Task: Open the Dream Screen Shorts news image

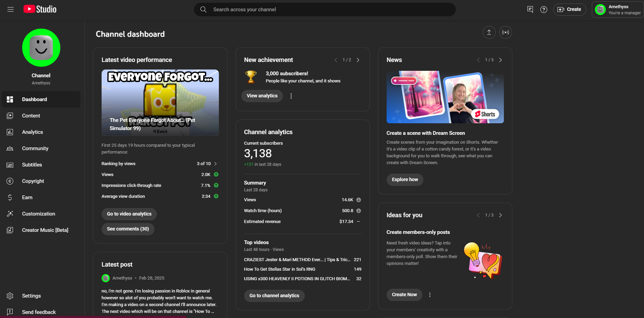Action: tap(445, 97)
